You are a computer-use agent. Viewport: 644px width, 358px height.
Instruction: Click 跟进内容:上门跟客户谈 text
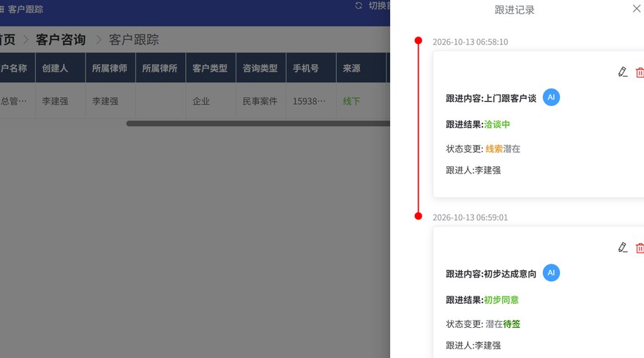tap(491, 99)
